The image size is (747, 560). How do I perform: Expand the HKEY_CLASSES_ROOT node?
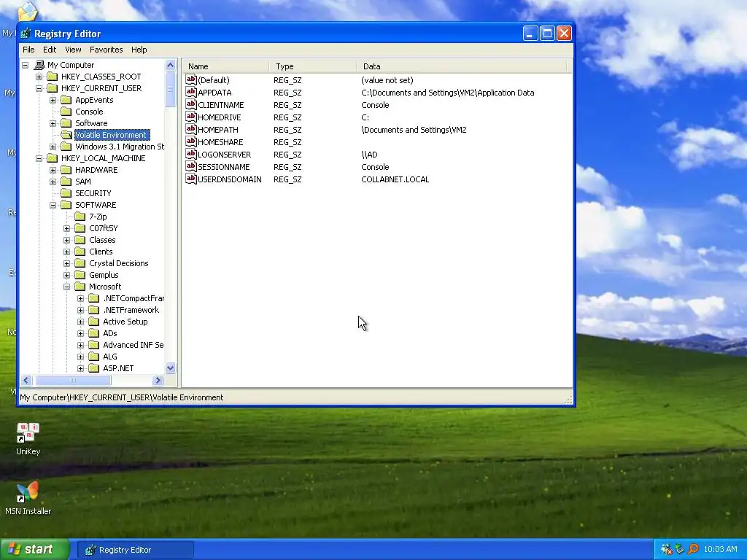[39, 77]
